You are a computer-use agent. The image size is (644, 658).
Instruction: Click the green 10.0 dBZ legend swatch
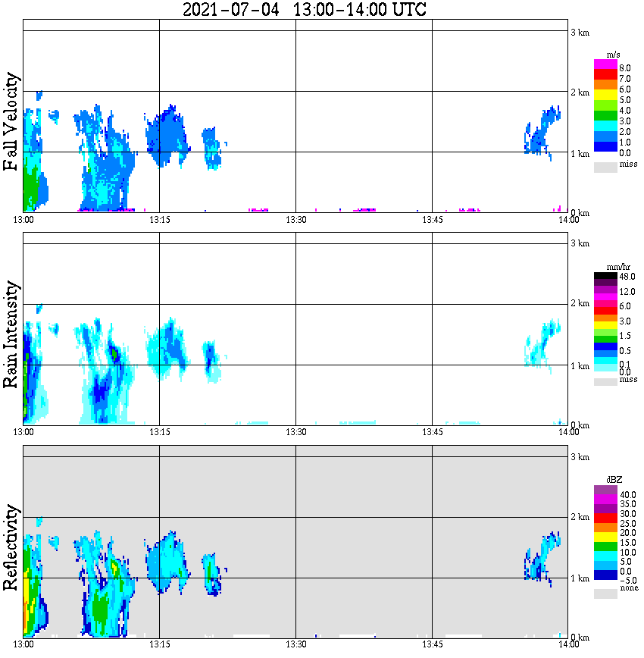tap(605, 547)
